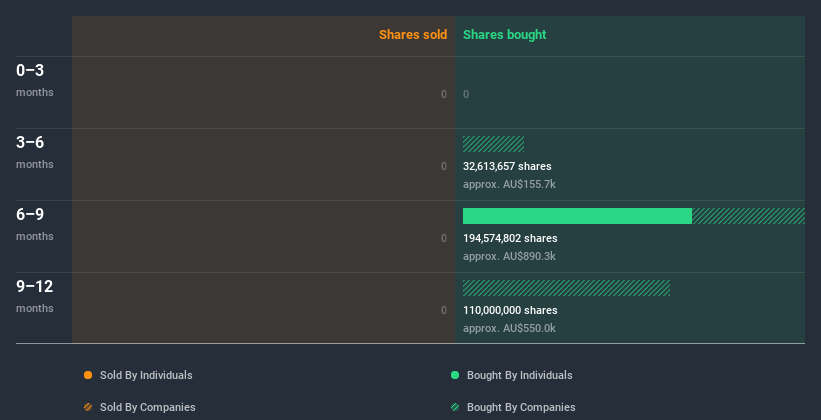The height and width of the screenshot is (420, 821).
Task: Click the 110,000,000 shares value
Action: tap(510, 311)
